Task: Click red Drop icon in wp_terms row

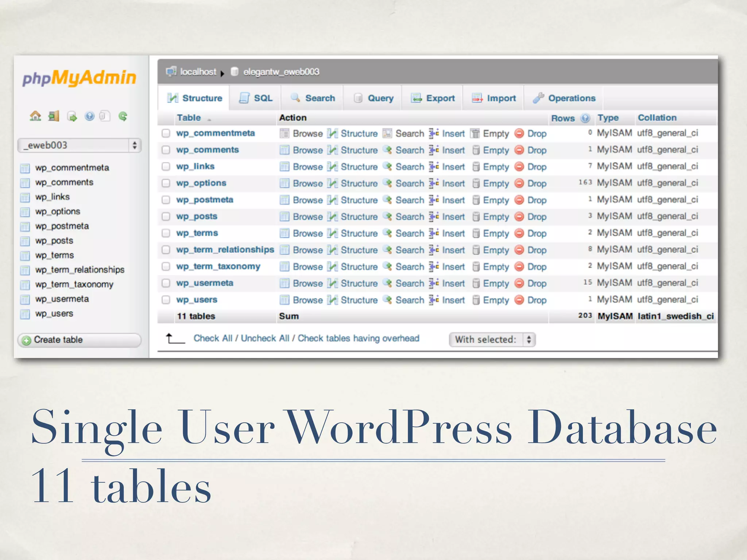Action: [519, 233]
